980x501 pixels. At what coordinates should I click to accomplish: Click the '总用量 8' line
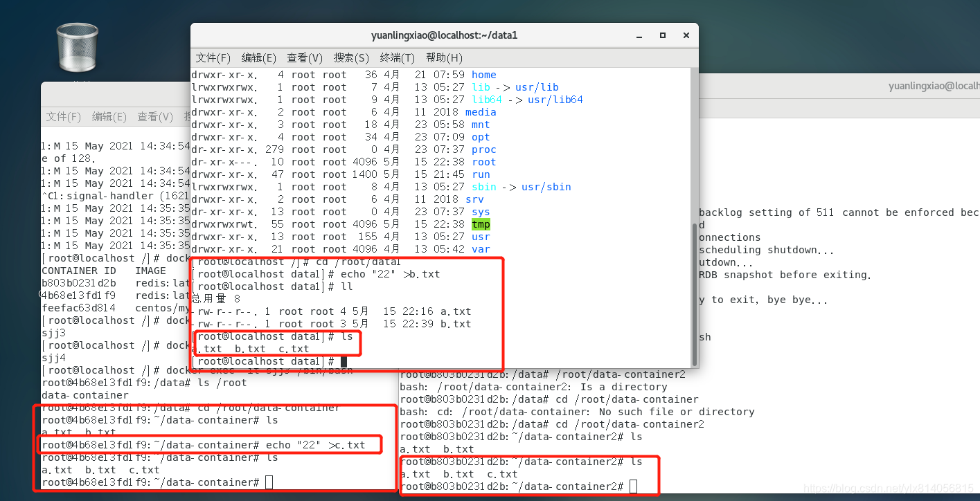point(216,299)
